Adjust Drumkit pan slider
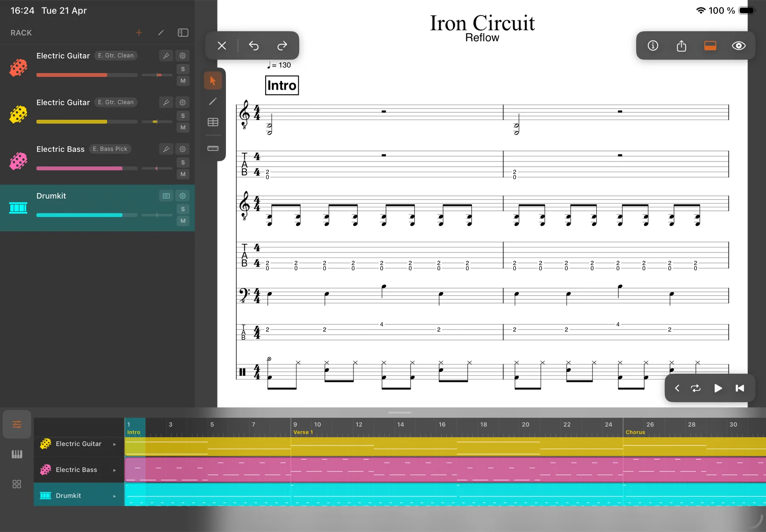The image size is (766, 532). 157,215
